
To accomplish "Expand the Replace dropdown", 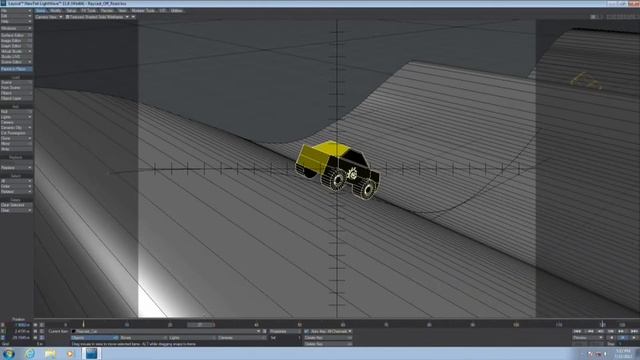I will [16, 167].
